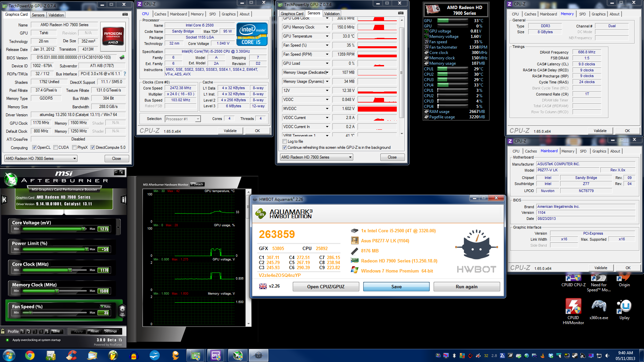Screen dimensions: 644x362
Task: Click the profile lock icon in Afterburner
Action: point(3,331)
